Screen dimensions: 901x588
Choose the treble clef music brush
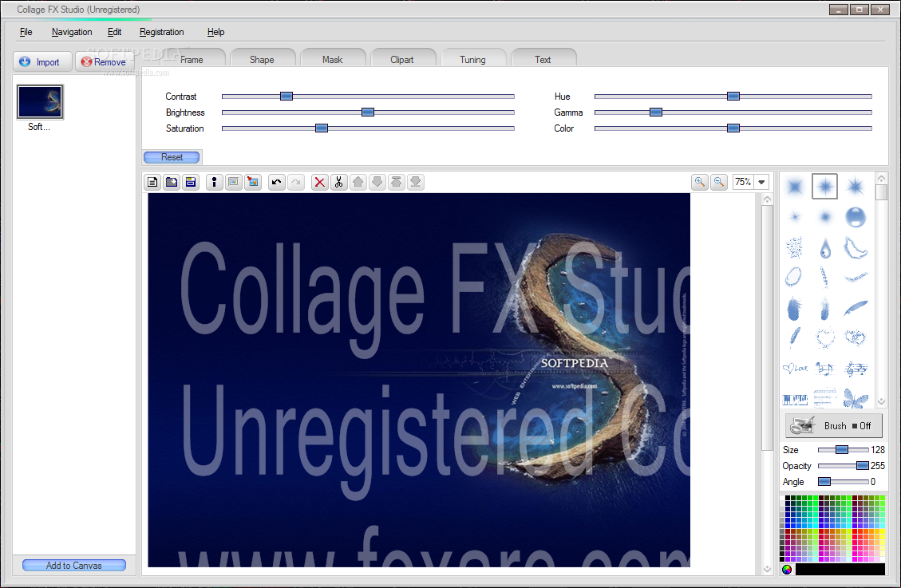tap(856, 369)
